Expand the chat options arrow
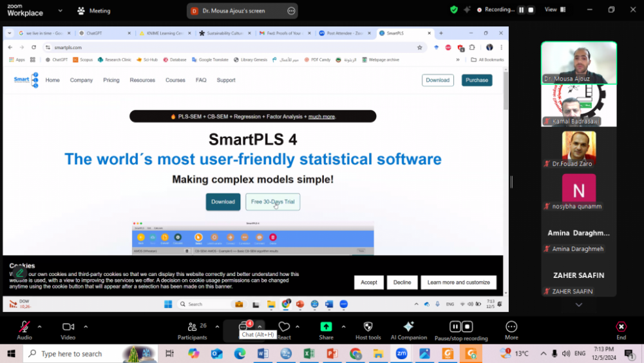Image resolution: width=644 pixels, height=363 pixels. coord(260,327)
